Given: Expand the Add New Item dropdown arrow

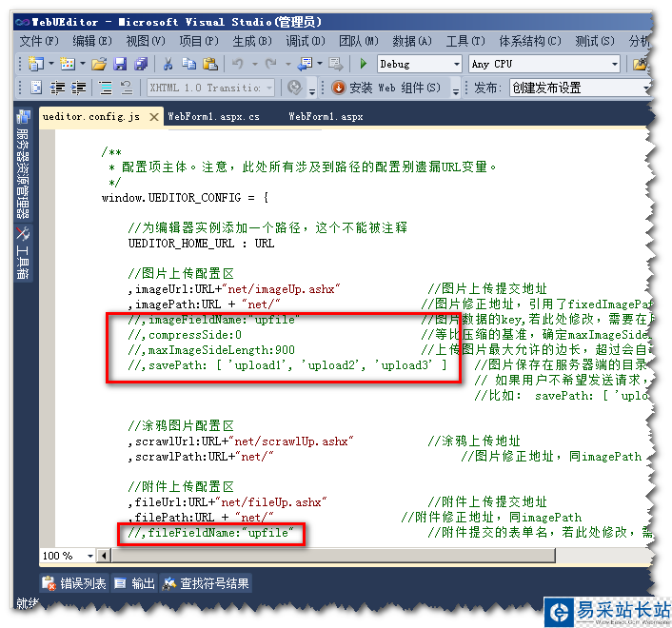Looking at the screenshot, I should [82, 64].
